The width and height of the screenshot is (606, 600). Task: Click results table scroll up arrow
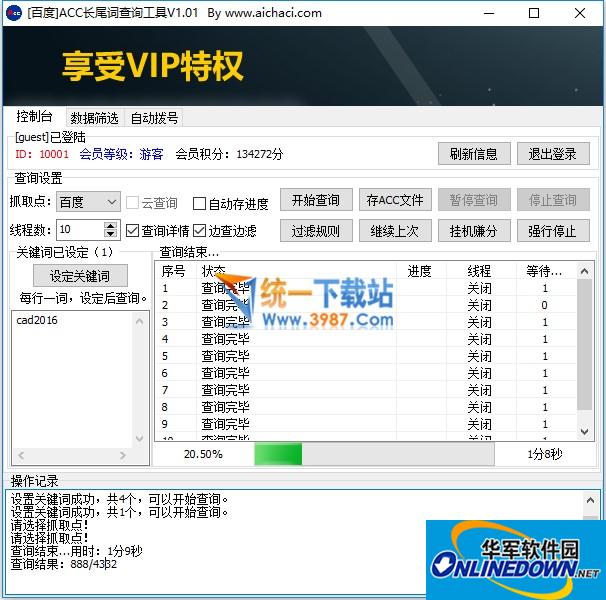tap(585, 271)
